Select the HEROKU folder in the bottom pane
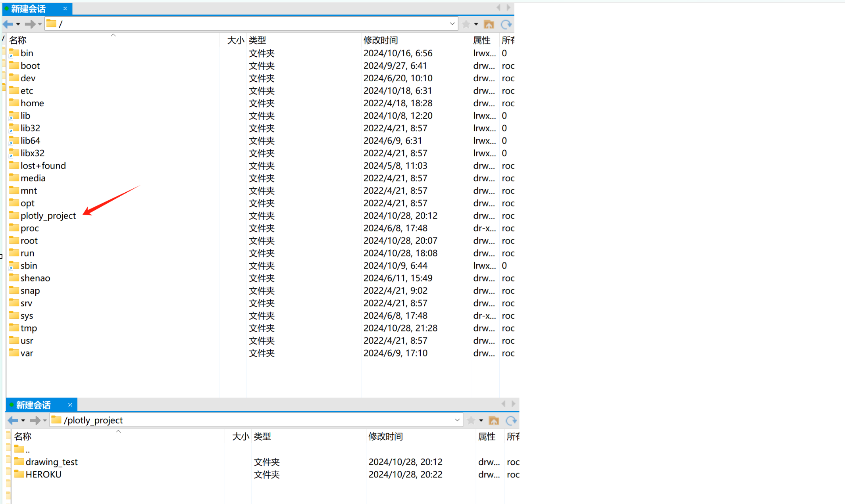Image resolution: width=845 pixels, height=504 pixels. [43, 474]
